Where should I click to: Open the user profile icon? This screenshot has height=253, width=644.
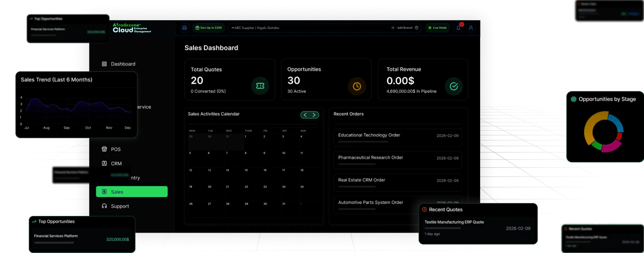pyautogui.click(x=471, y=28)
